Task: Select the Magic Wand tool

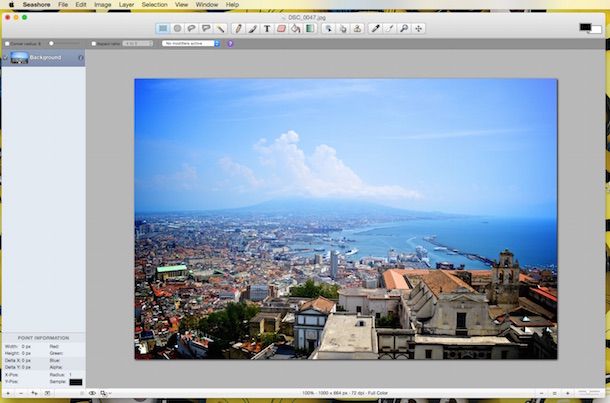Action: click(220, 28)
